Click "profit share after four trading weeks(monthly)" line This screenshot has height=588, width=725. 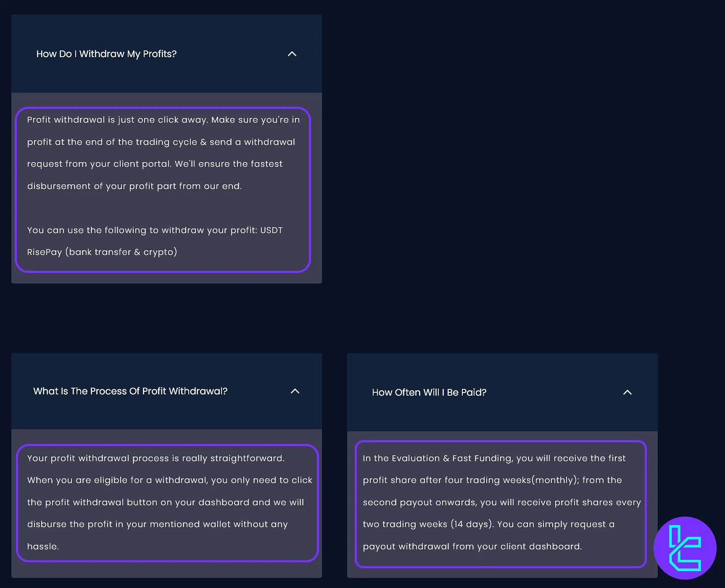[x=492, y=480]
